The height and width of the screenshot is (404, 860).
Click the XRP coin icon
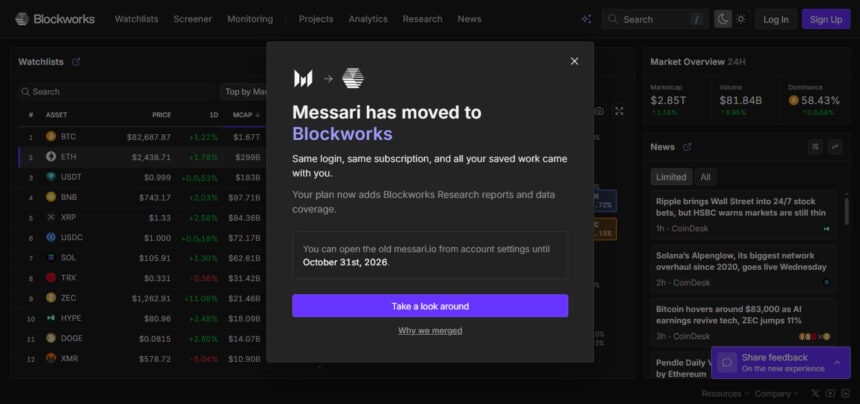click(51, 217)
